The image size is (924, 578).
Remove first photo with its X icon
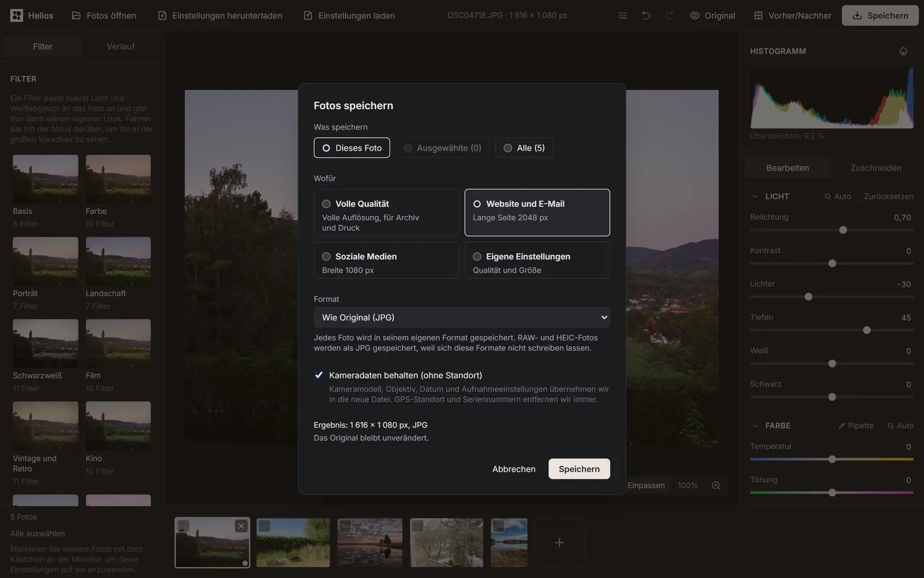[x=241, y=526]
